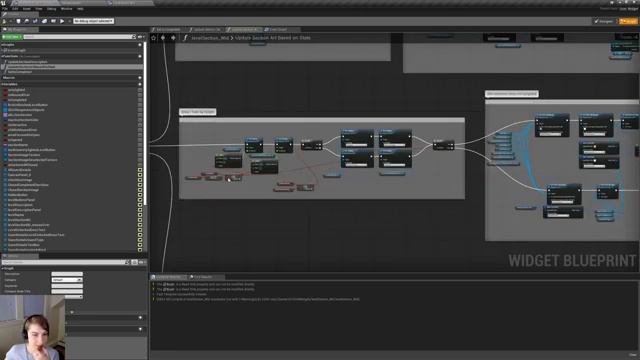Focus the My Blueprint search field
This screenshot has height=360, width=640.
click(79, 37)
